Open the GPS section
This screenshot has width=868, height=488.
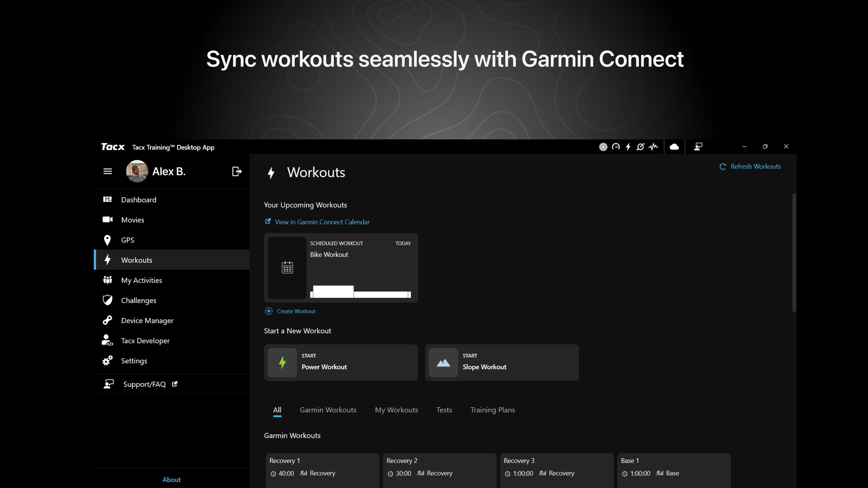(x=172, y=240)
